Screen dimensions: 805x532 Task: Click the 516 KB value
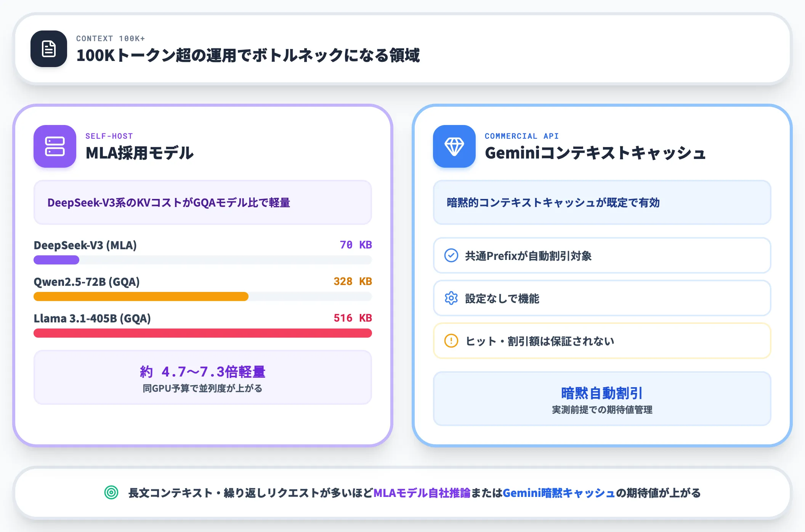pos(353,318)
